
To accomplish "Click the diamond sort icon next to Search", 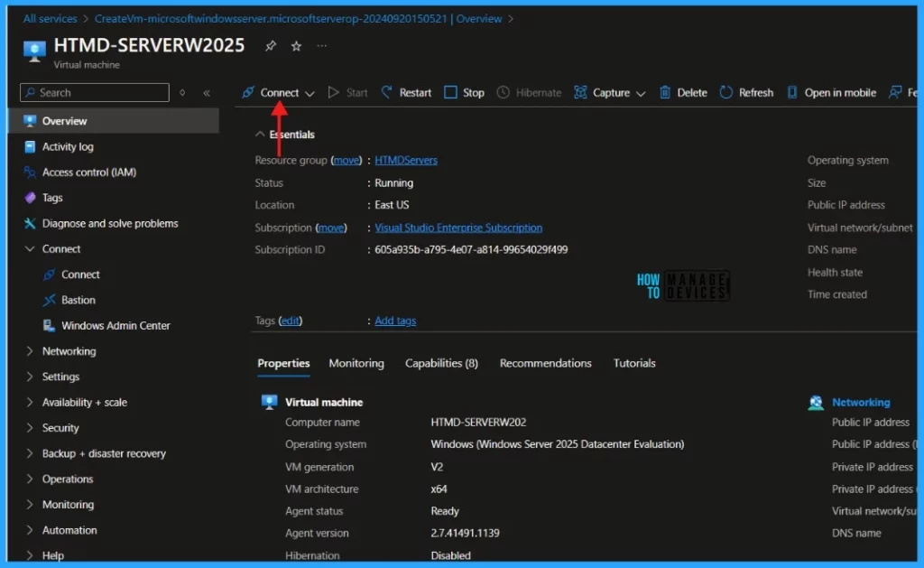I will click(182, 93).
